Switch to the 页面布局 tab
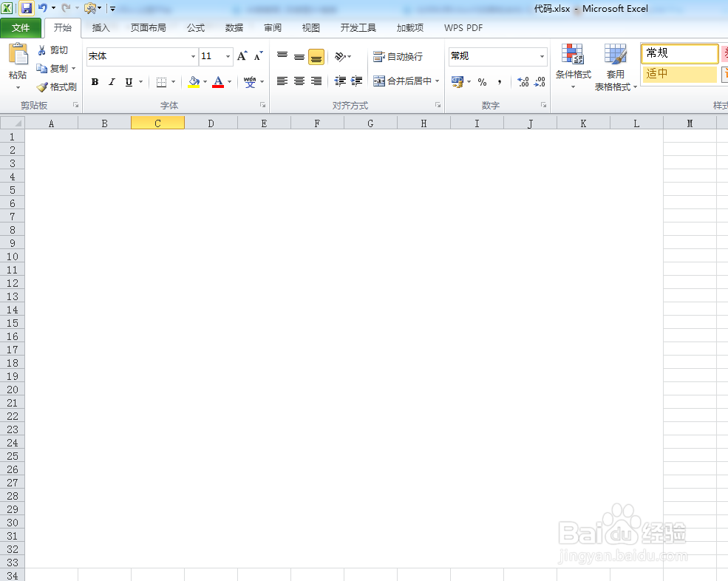Image resolution: width=728 pixels, height=581 pixels. tap(148, 28)
